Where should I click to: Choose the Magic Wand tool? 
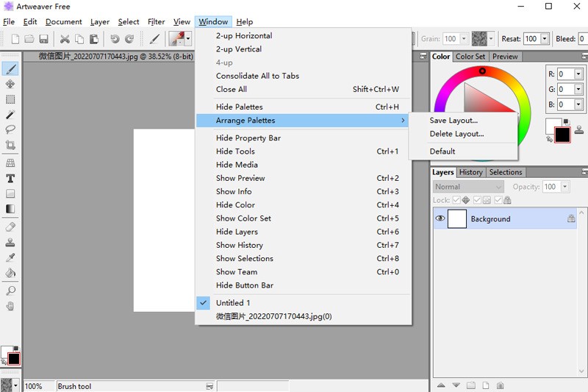click(10, 115)
